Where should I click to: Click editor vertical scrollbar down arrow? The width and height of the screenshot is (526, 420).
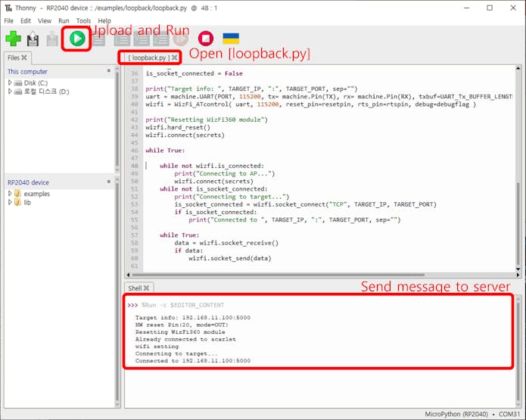coord(518,269)
